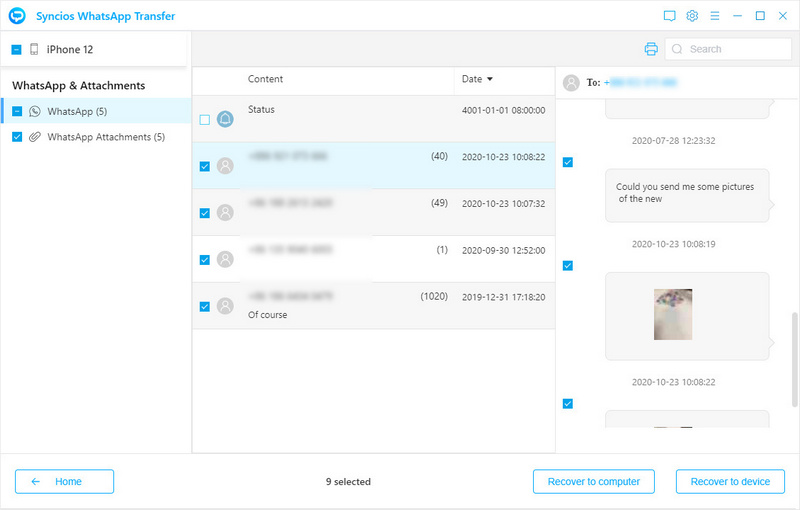Viewport: 800px width, 510px height.
Task: Open the photo thumbnail in the chat preview
Action: click(673, 315)
